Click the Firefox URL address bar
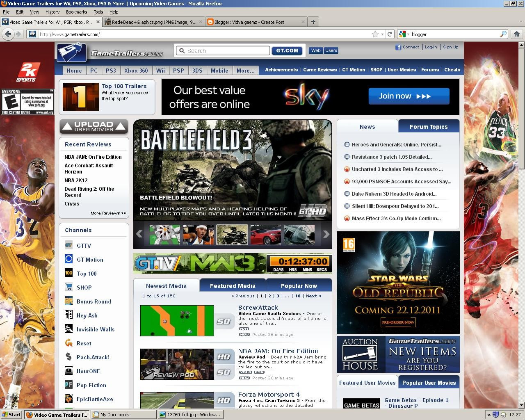This screenshot has width=525, height=420. point(203,34)
